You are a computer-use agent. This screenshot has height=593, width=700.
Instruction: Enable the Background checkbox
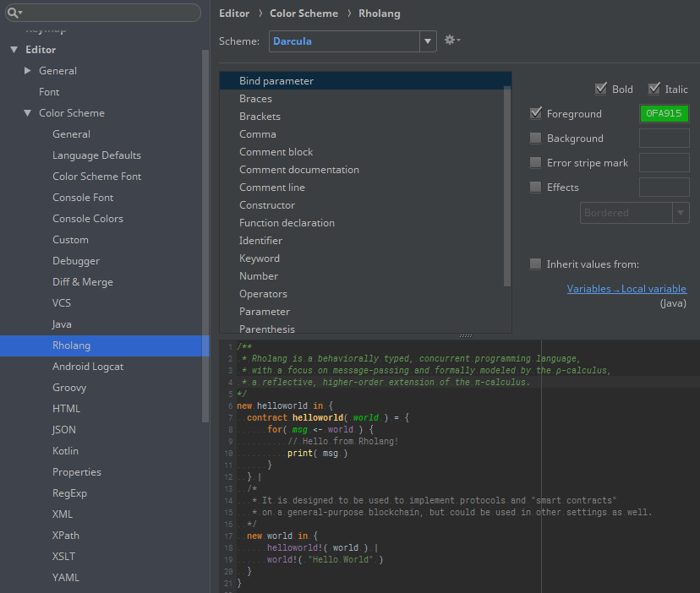[535, 138]
